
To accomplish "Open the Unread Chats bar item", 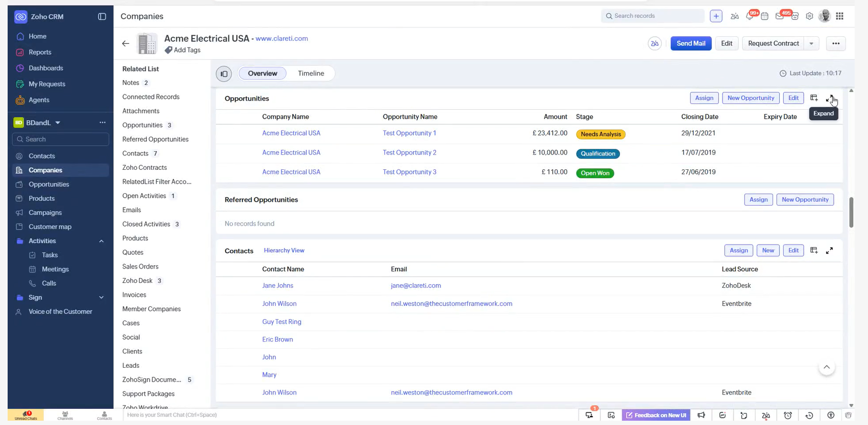I will click(26, 415).
